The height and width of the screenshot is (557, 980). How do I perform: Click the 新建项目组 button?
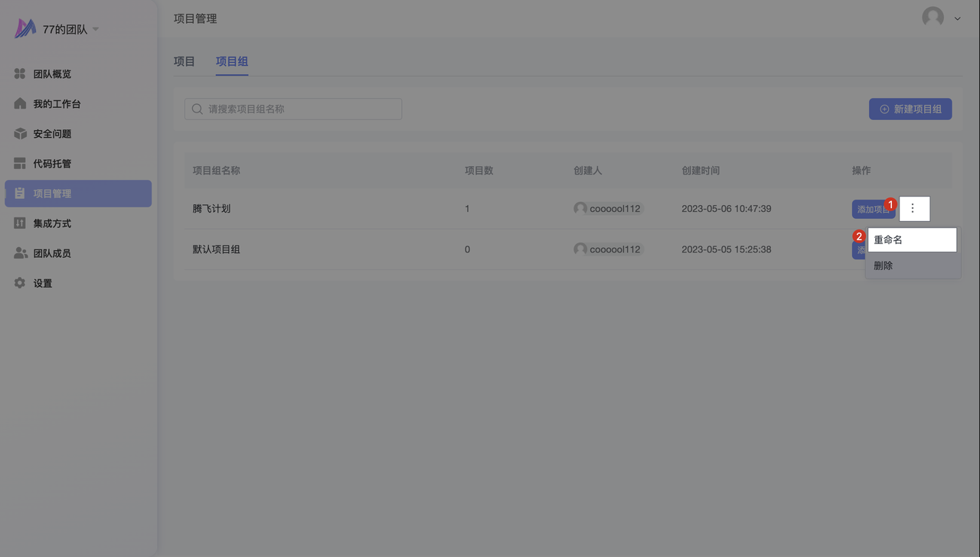[x=910, y=109]
